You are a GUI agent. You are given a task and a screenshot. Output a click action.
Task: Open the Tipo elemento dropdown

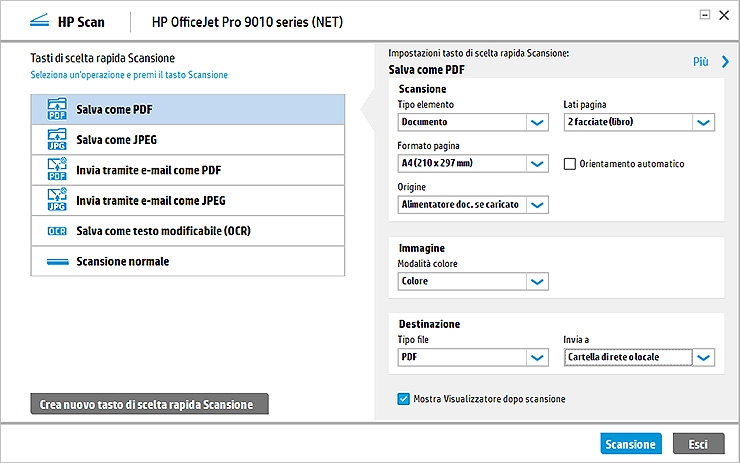(x=537, y=122)
